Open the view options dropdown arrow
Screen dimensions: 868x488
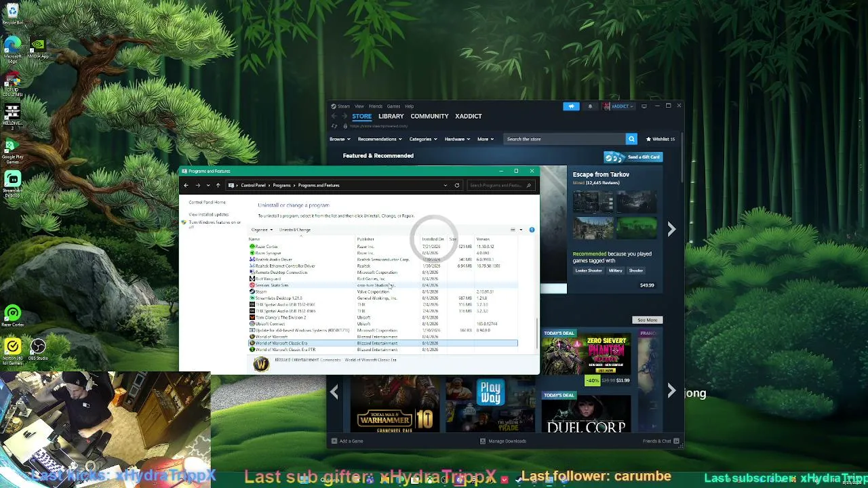(x=521, y=230)
